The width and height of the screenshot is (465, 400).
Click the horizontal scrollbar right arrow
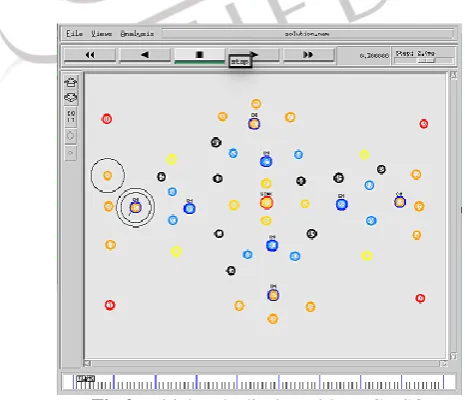click(443, 364)
